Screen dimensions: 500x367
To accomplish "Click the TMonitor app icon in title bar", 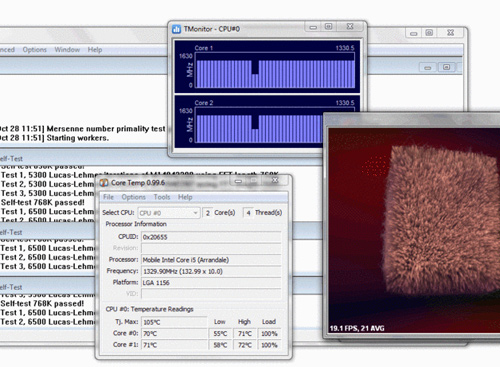I will click(176, 29).
